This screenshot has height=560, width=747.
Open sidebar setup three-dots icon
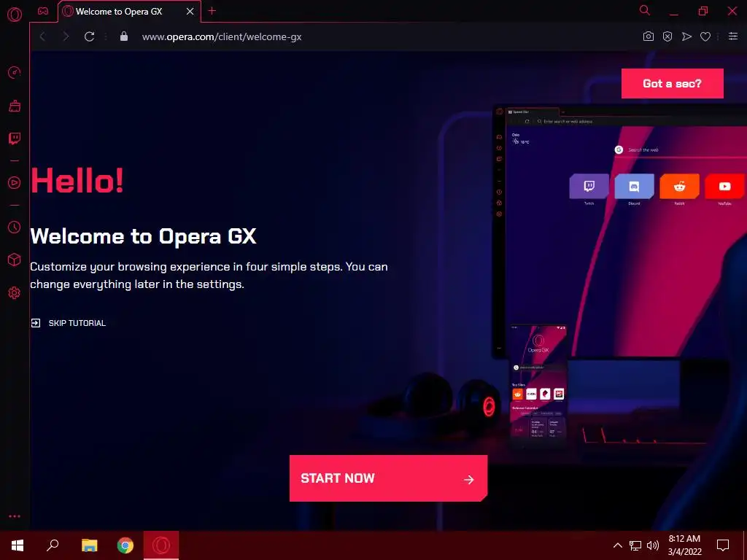click(15, 516)
